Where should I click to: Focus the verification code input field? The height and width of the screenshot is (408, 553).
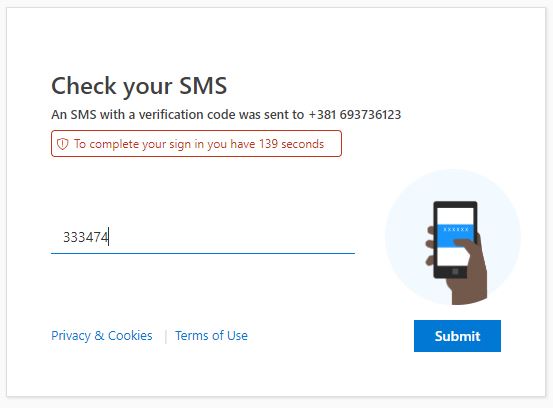(203, 237)
